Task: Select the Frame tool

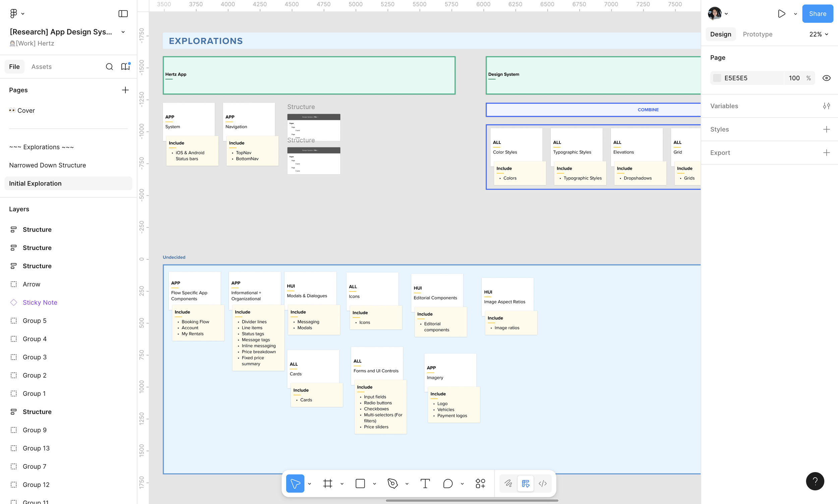Action: click(327, 483)
